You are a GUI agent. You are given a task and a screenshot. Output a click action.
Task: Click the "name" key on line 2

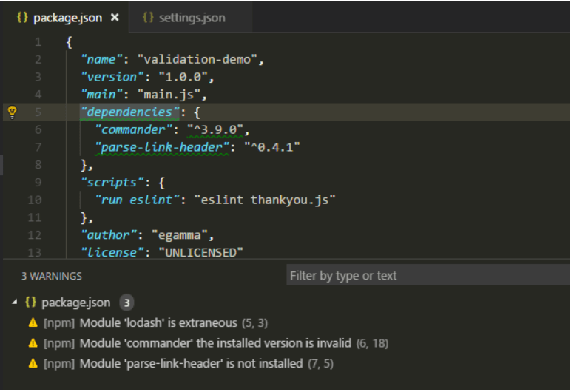(101, 59)
